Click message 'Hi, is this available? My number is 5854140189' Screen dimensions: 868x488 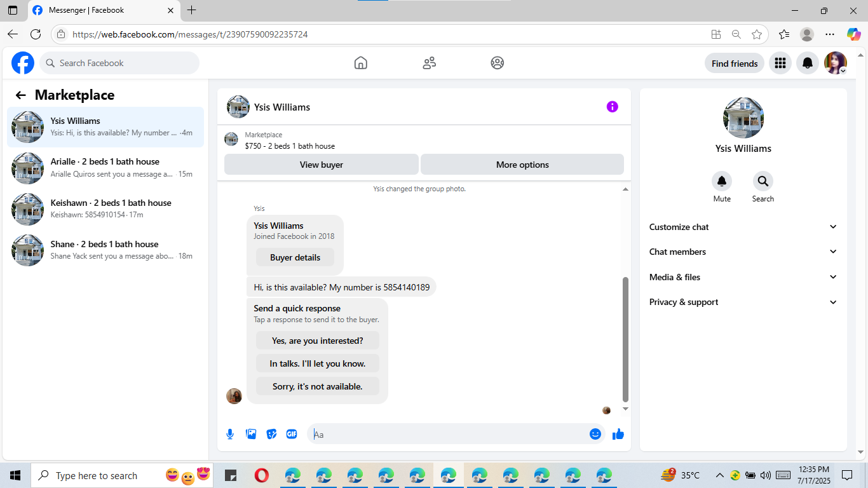(x=342, y=287)
